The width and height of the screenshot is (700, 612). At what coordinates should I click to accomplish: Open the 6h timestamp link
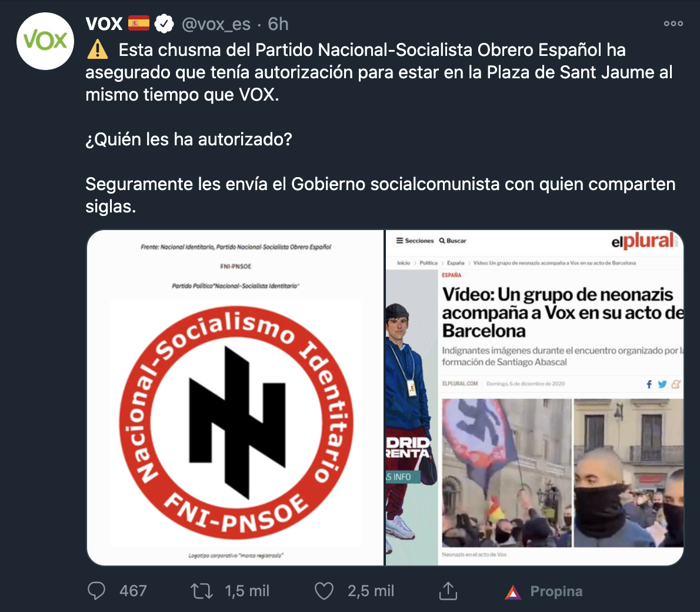(x=278, y=24)
